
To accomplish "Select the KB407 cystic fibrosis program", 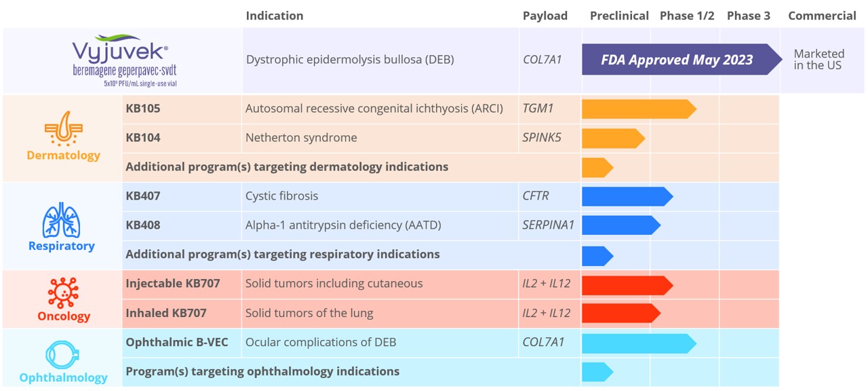I will point(143,195).
